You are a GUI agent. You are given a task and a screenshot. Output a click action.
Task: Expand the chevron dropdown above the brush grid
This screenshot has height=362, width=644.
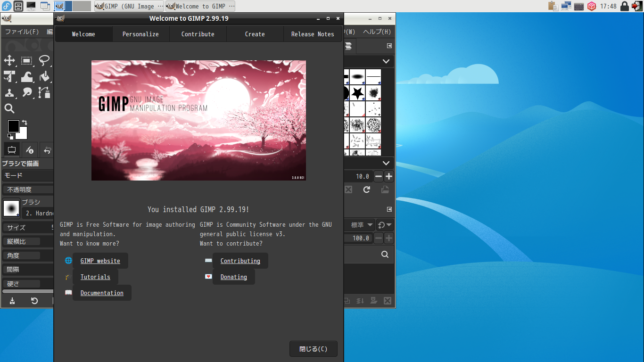pyautogui.click(x=386, y=61)
